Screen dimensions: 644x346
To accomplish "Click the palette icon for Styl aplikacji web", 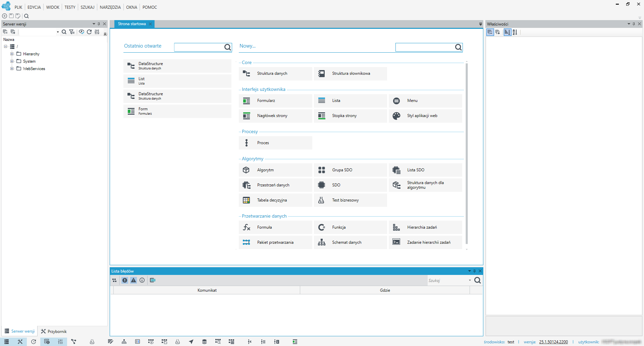I will 396,116.
